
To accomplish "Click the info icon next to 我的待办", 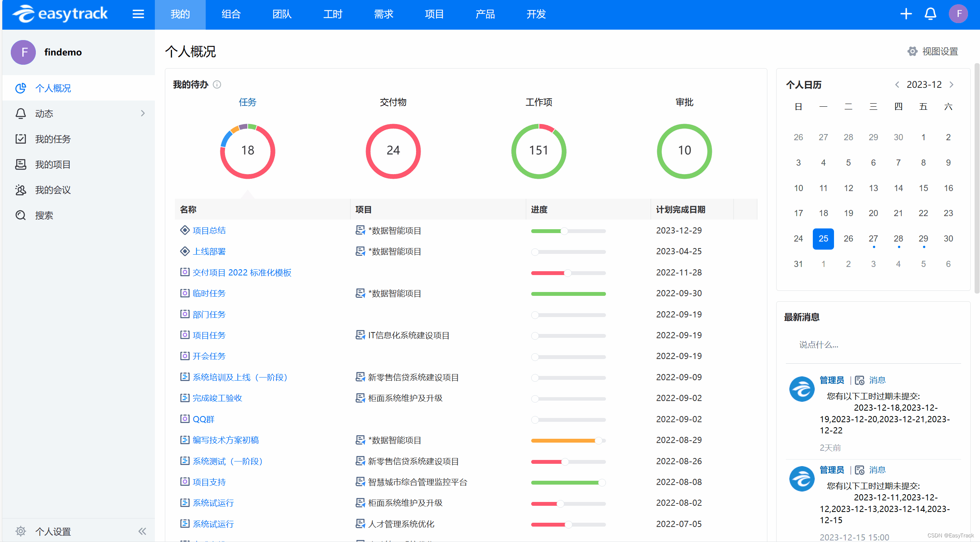I will [x=217, y=84].
